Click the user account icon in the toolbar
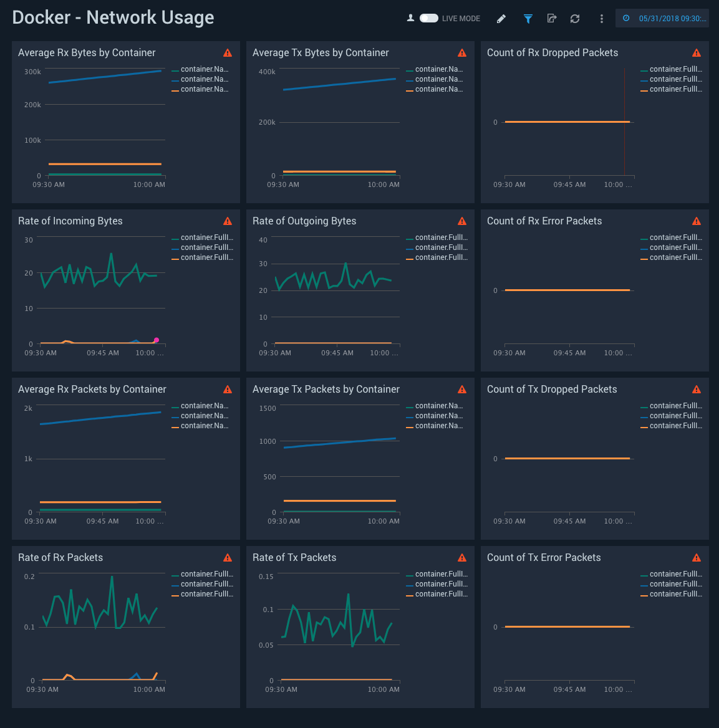 tap(410, 18)
